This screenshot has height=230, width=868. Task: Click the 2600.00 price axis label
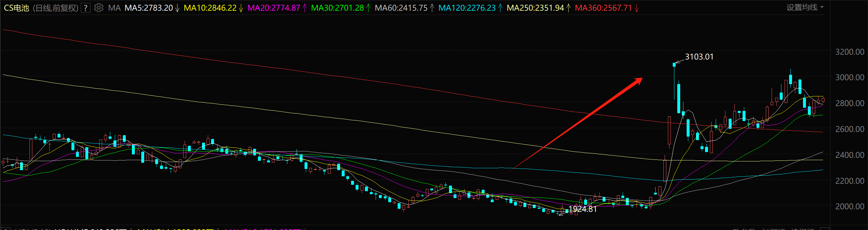[850, 129]
